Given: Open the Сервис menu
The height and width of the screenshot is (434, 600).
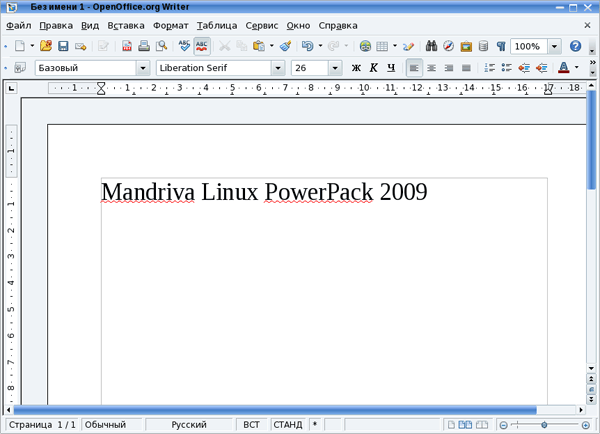Looking at the screenshot, I should click(x=262, y=26).
